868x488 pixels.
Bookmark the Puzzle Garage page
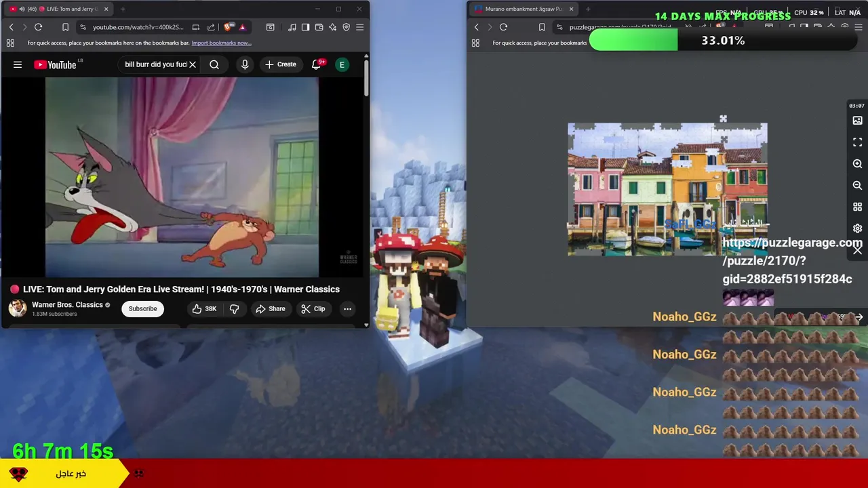click(x=542, y=27)
